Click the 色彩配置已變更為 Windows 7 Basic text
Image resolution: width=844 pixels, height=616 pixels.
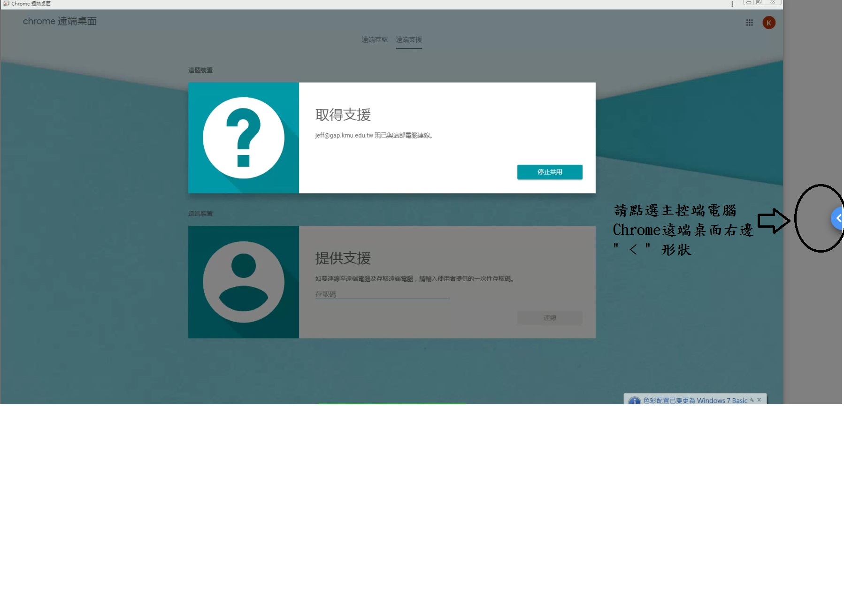(695, 400)
